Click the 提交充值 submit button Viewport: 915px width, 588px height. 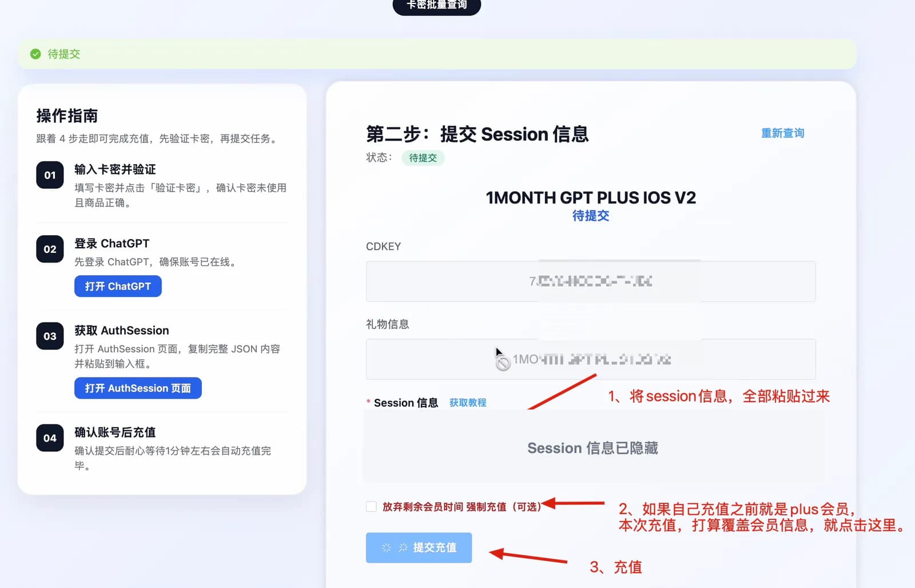419,547
